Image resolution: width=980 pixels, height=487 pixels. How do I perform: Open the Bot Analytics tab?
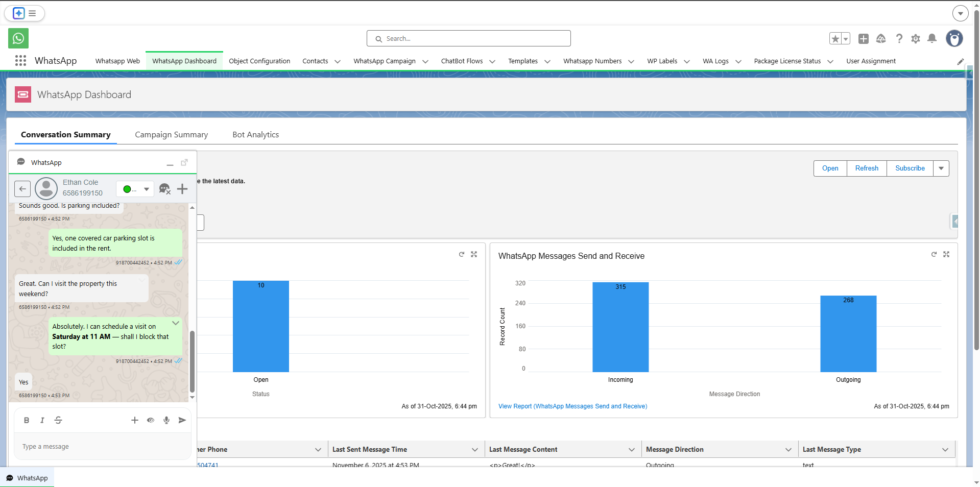(x=255, y=135)
